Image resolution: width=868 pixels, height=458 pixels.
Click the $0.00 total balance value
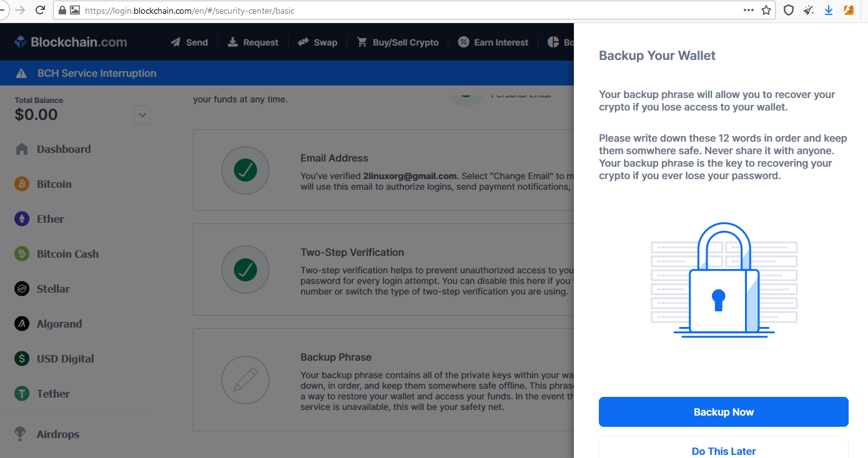(36, 115)
